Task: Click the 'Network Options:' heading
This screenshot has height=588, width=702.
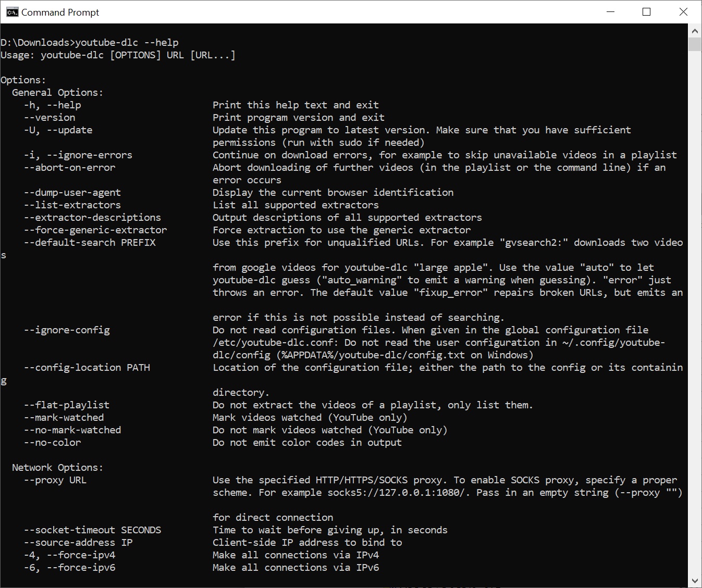Action: 58,468
